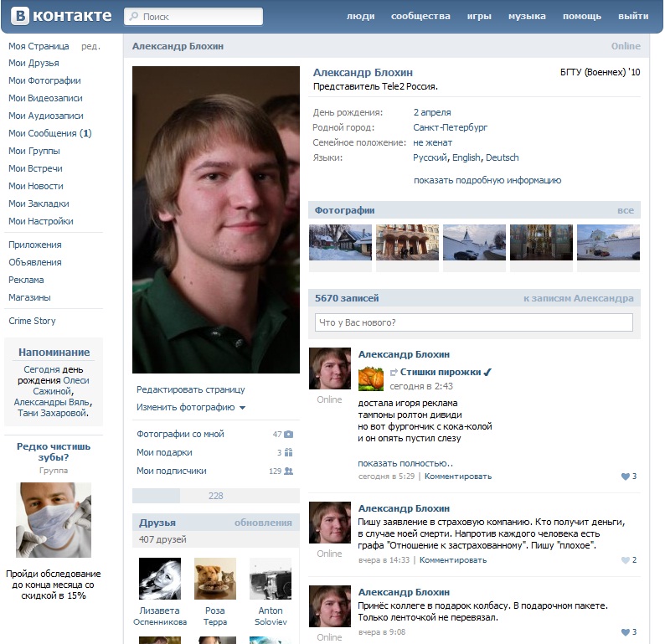Click the Что у Вас нового? field

pos(474,322)
